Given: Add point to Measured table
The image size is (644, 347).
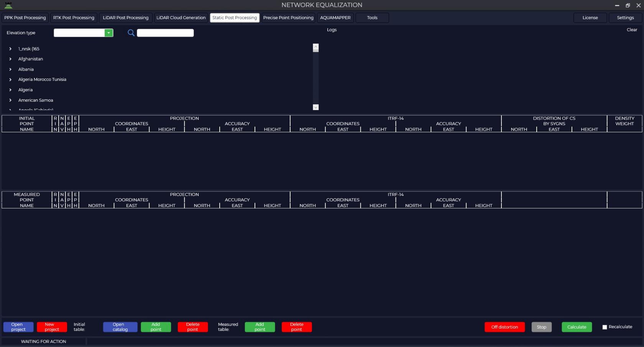Looking at the screenshot, I should (260, 327).
